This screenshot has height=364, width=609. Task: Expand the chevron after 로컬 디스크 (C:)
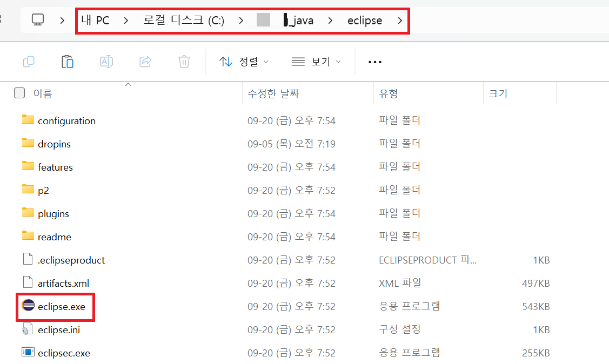(241, 20)
